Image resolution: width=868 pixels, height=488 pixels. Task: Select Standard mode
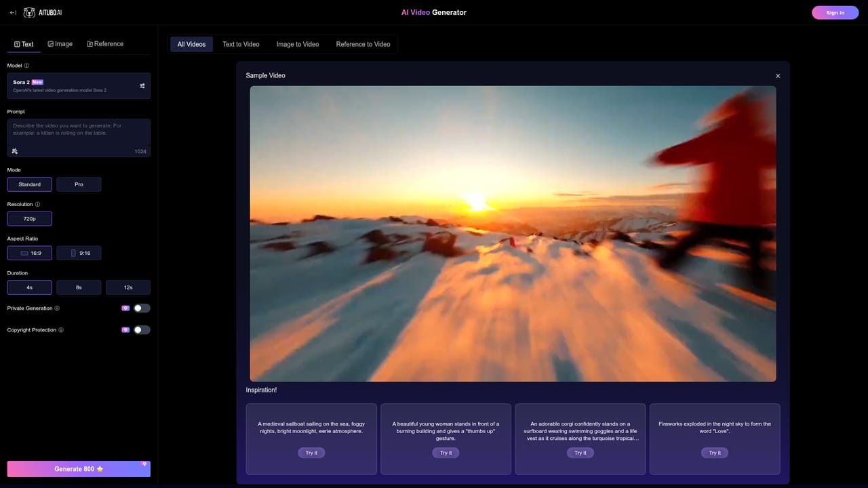point(30,184)
